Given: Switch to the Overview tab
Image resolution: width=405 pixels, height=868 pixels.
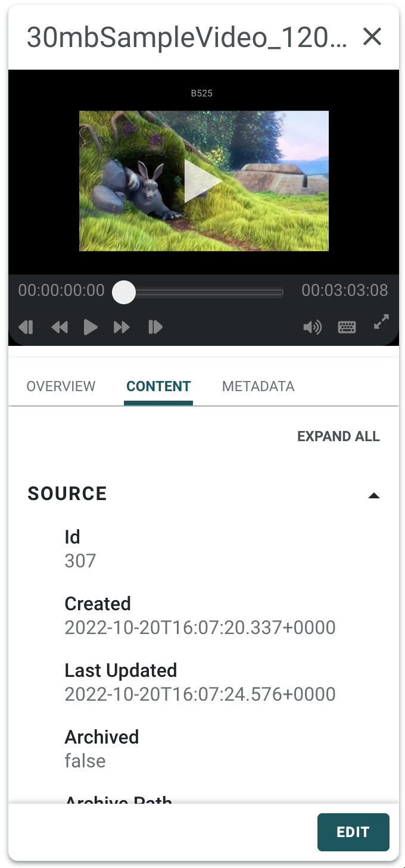Looking at the screenshot, I should 61,386.
